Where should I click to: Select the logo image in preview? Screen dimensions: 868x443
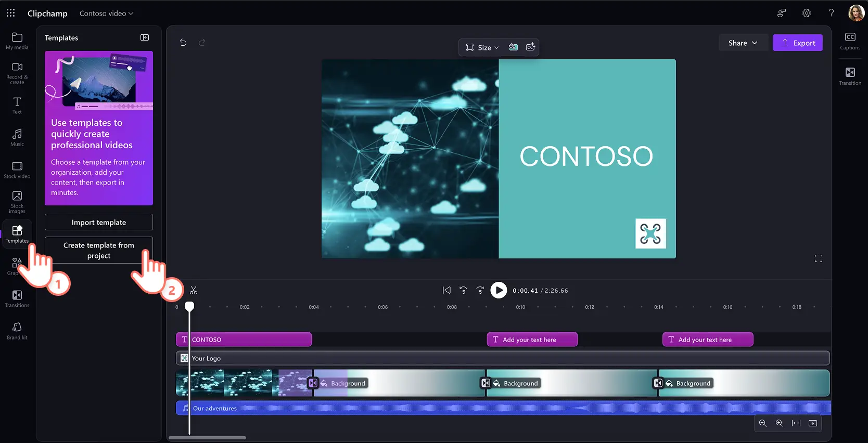point(650,233)
